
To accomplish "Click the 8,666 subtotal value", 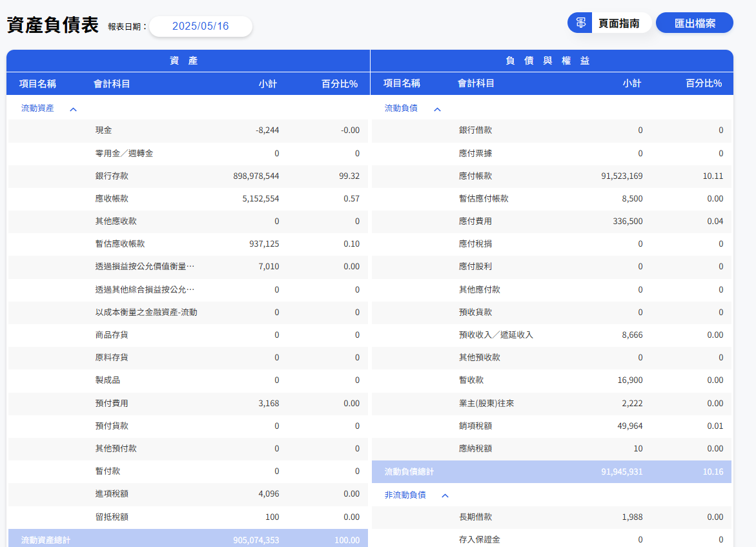I will click(632, 335).
